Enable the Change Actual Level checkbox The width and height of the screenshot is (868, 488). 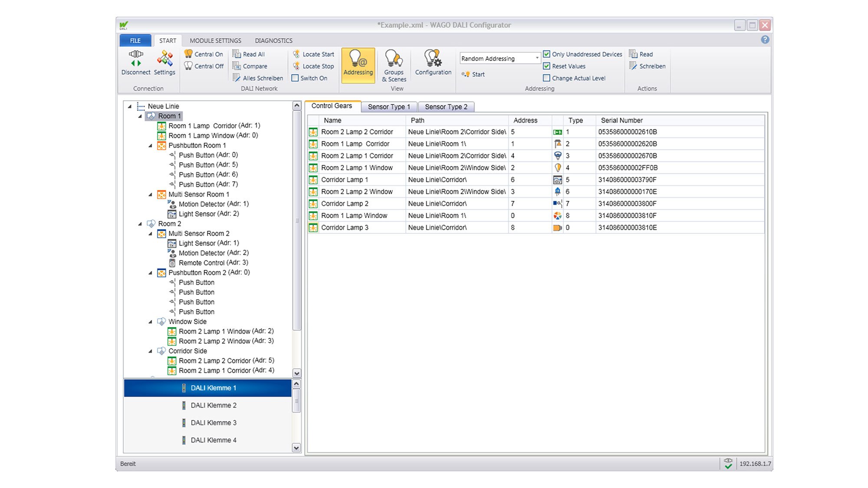pos(547,78)
